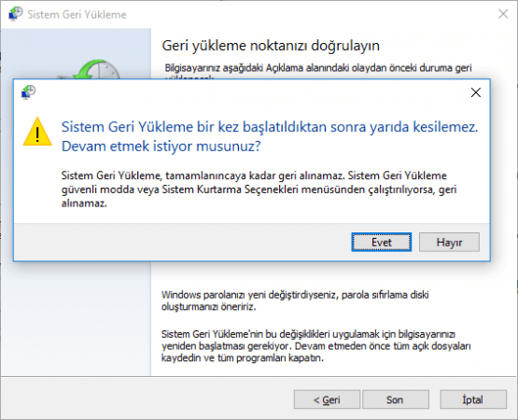
Task: Click the Son button in wizard
Action: [x=396, y=399]
